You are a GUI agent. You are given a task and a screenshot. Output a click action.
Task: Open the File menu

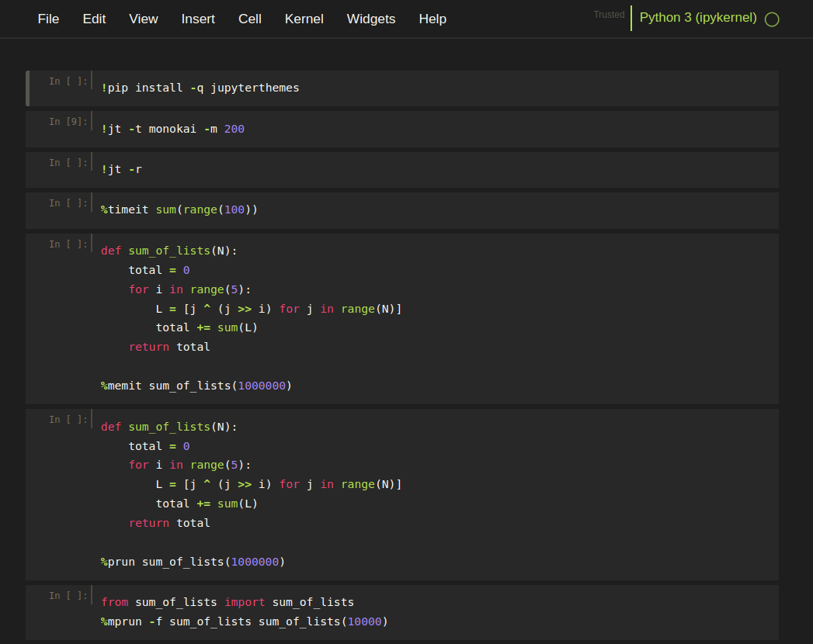48,19
